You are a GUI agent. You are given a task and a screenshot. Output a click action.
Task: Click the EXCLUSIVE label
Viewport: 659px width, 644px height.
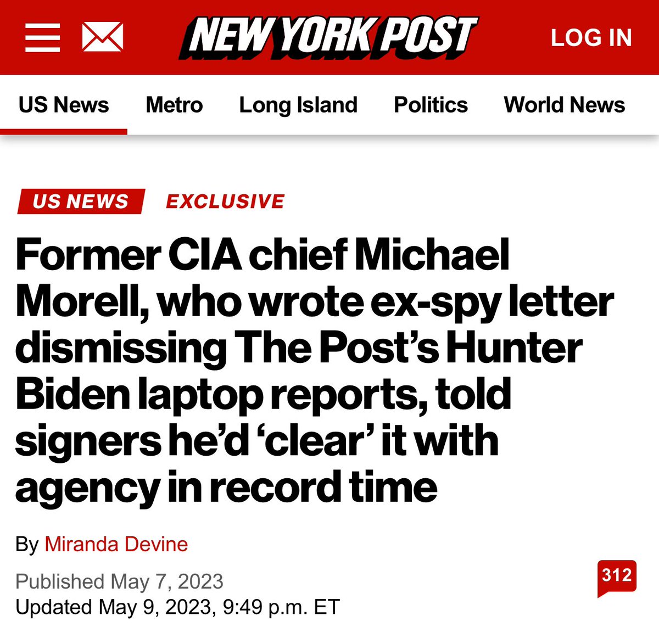coord(225,201)
